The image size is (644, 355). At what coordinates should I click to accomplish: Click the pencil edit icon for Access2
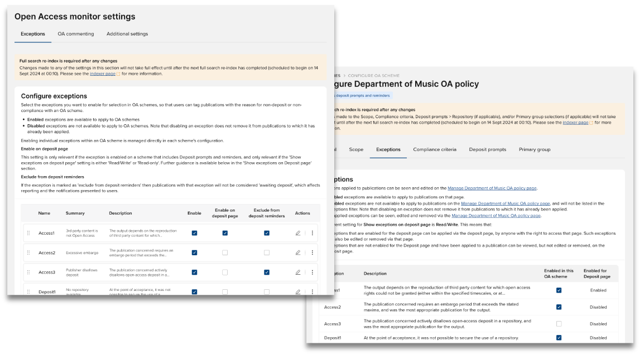tap(298, 252)
